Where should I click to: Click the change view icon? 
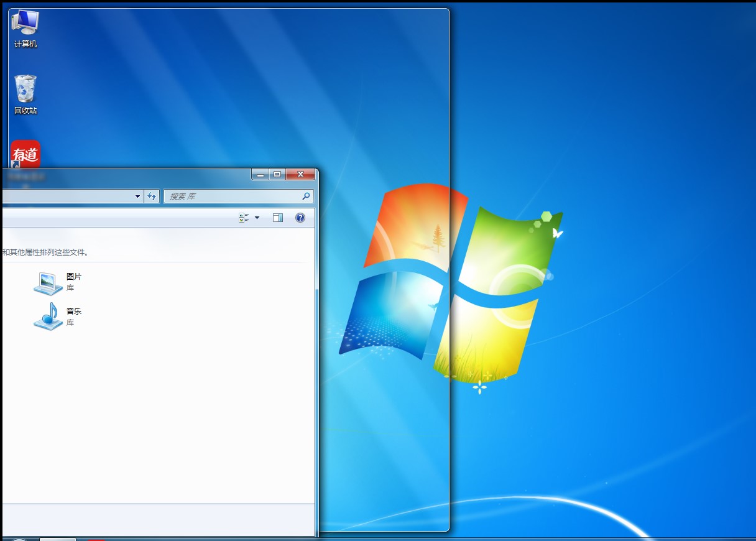[x=244, y=218]
